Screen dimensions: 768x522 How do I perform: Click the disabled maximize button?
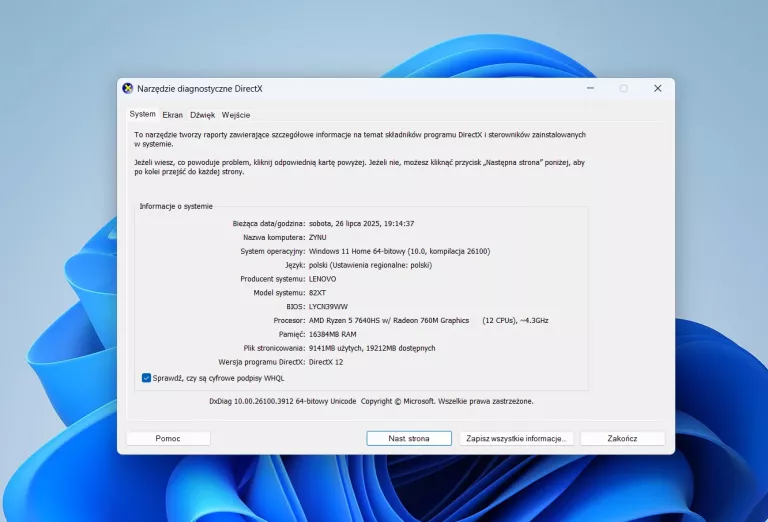point(624,88)
